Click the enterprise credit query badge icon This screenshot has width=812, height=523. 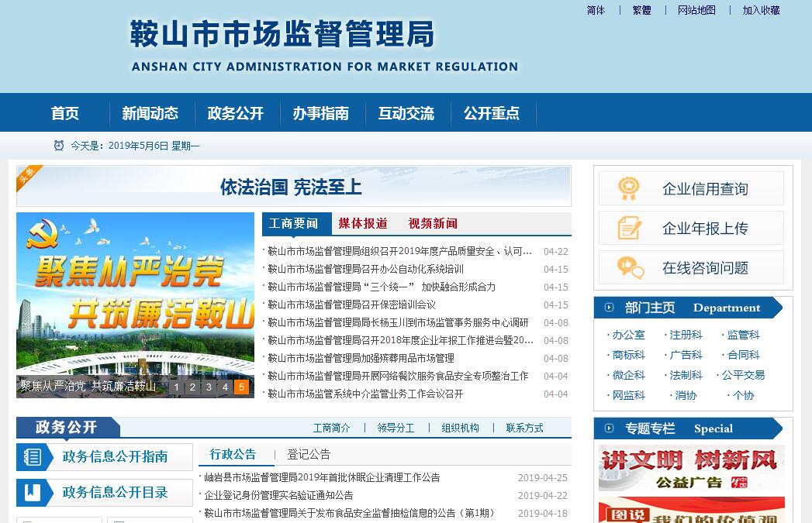[629, 188]
